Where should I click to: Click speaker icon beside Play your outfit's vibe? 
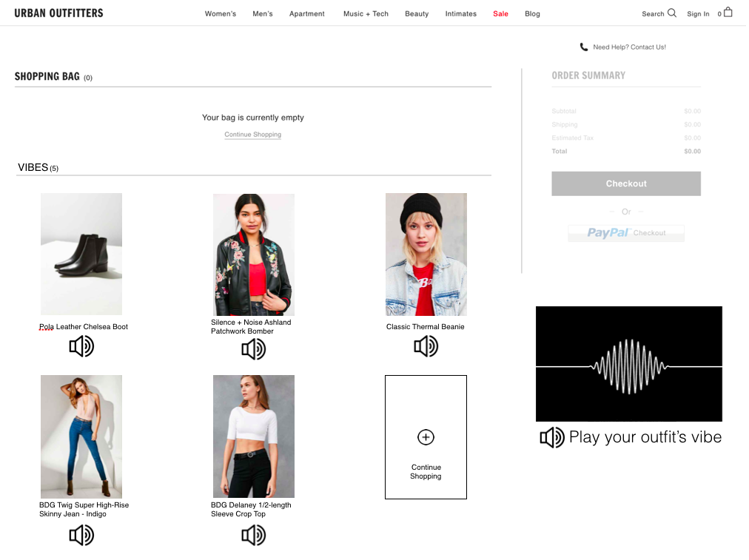click(552, 437)
